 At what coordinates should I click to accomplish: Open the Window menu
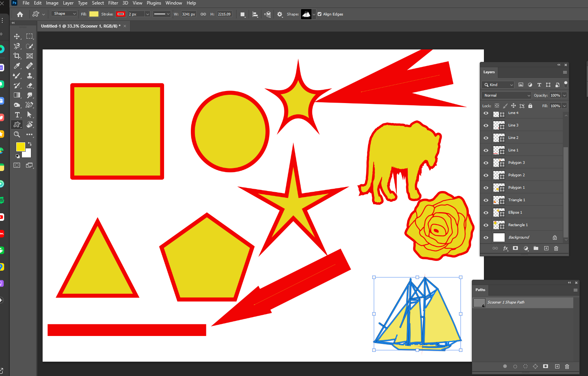(173, 3)
